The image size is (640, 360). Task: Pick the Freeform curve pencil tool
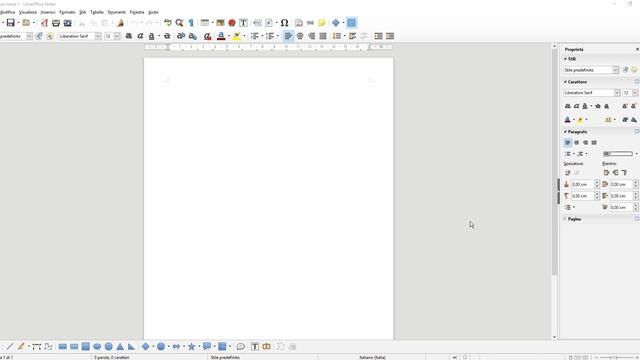pyautogui.click(x=21, y=347)
